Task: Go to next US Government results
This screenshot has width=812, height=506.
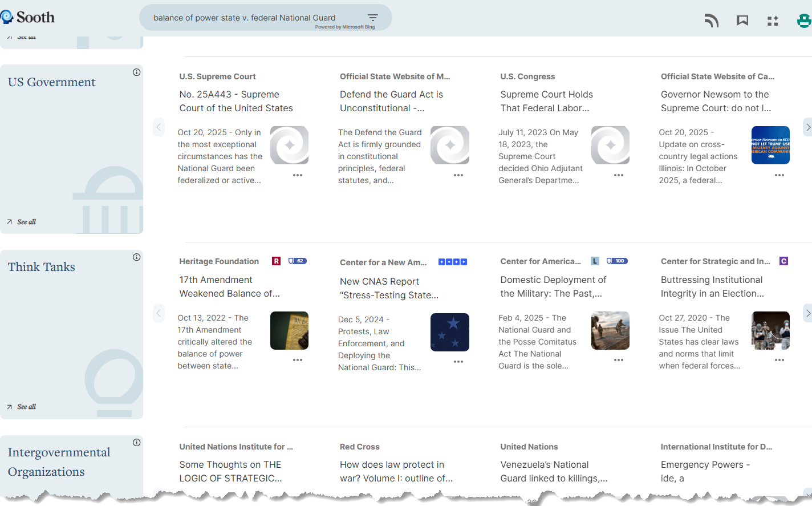Action: click(x=807, y=127)
